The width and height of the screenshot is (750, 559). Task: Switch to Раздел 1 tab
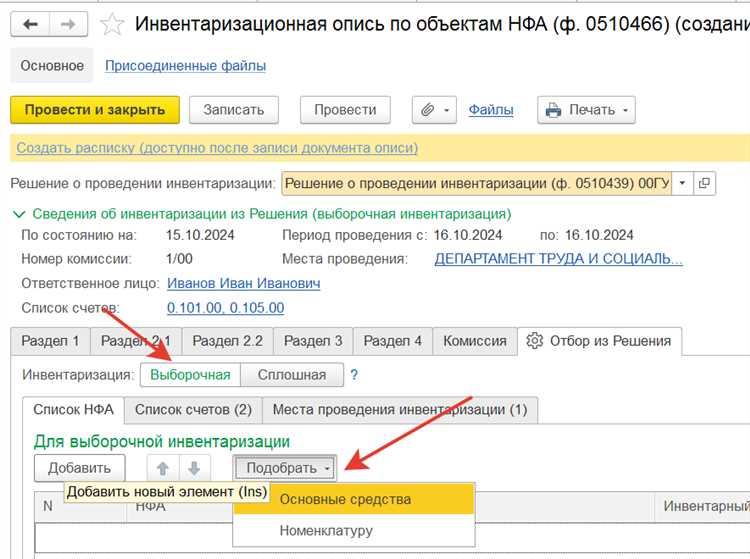click(50, 341)
